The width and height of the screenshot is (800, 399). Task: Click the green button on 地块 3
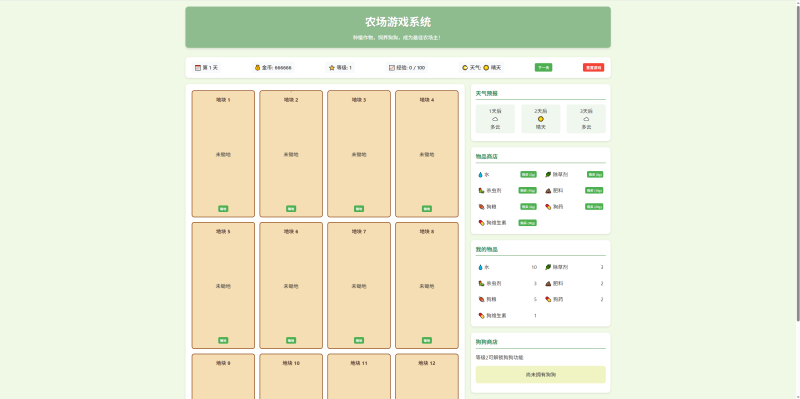(359, 209)
